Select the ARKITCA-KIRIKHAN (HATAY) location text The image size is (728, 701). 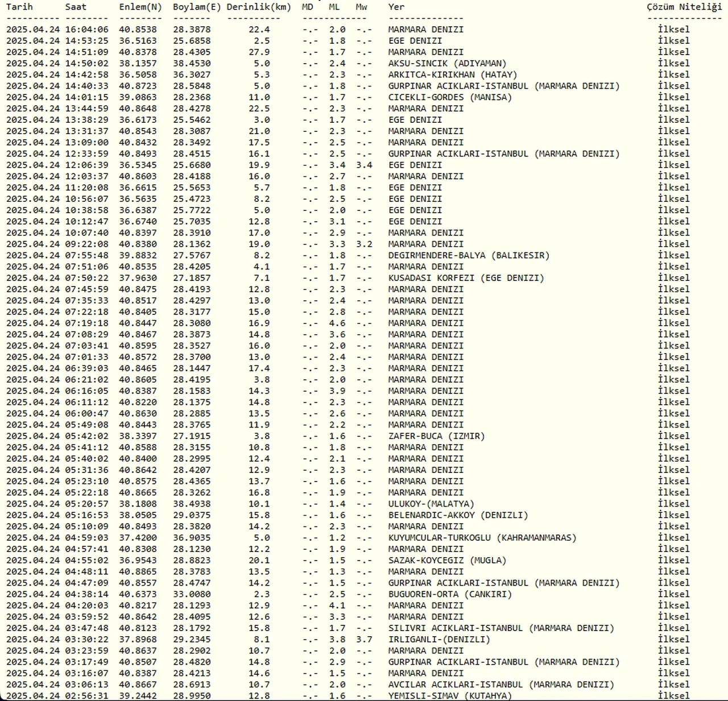[453, 74]
